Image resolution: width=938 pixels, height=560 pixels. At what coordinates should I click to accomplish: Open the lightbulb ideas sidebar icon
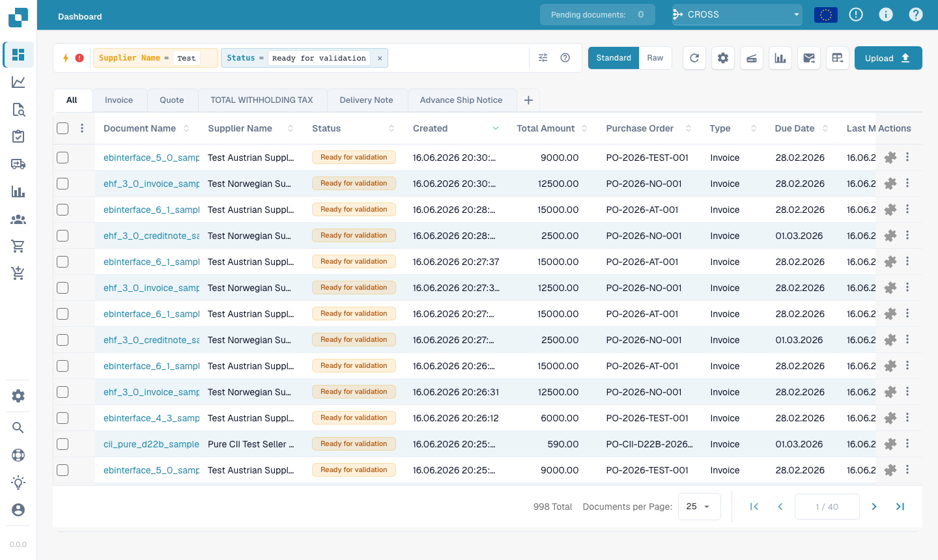point(18,483)
